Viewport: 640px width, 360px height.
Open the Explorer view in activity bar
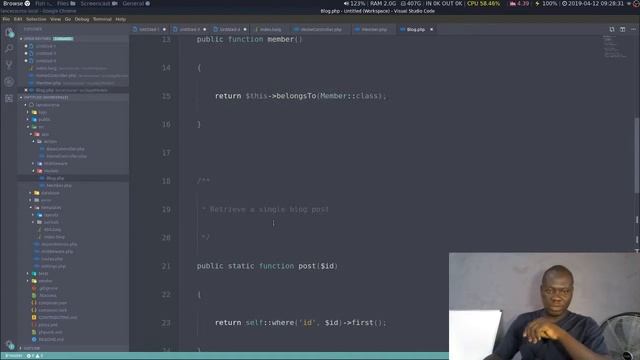tap(9, 33)
